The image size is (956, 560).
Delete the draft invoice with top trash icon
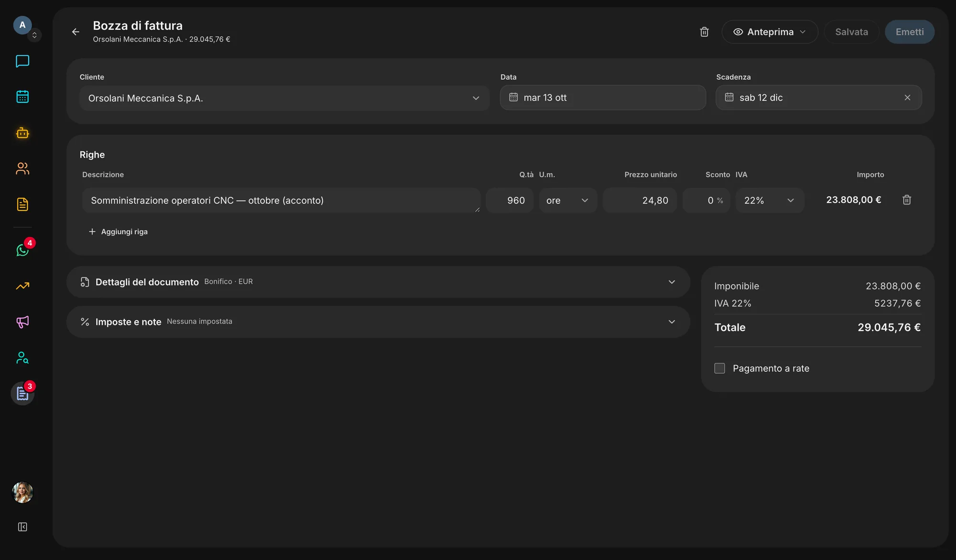(x=704, y=32)
